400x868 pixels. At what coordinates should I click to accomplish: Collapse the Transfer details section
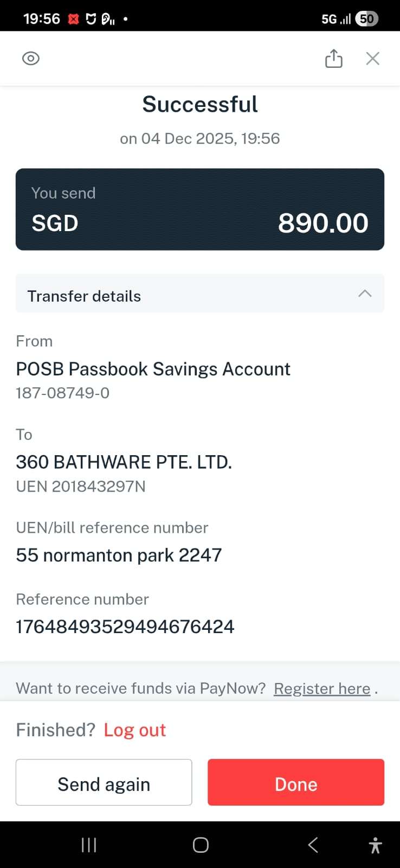[x=365, y=293]
